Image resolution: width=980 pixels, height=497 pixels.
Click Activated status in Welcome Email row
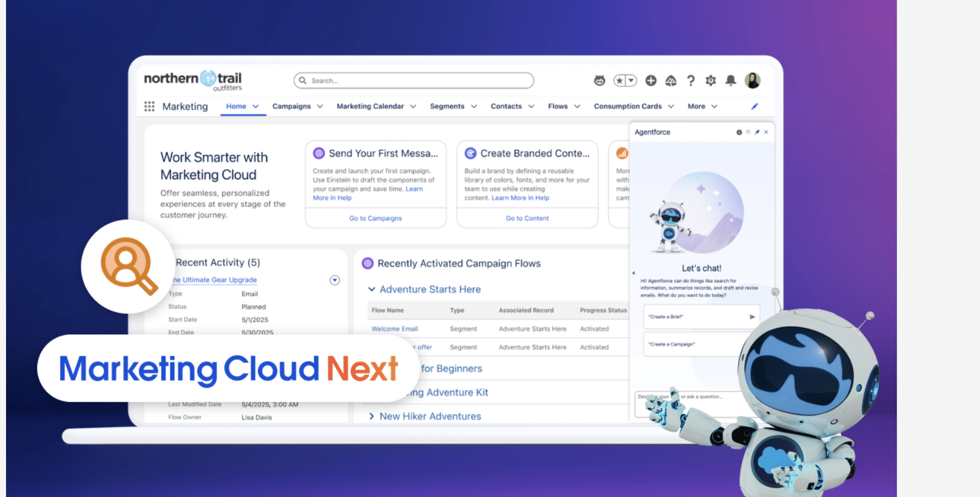594,329
